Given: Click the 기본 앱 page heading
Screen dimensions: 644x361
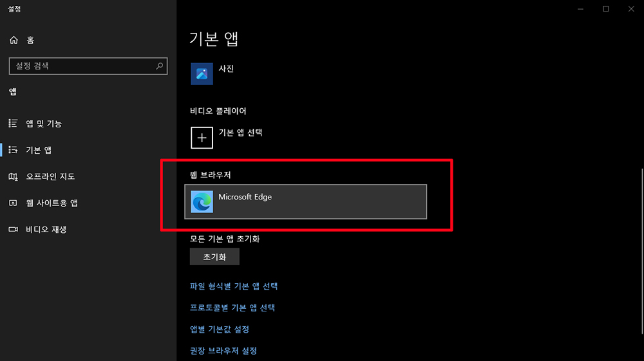Looking at the screenshot, I should point(214,39).
